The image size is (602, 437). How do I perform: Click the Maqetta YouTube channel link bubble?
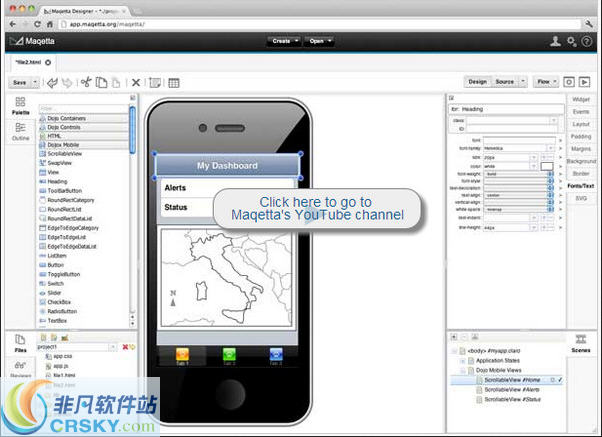[x=318, y=209]
